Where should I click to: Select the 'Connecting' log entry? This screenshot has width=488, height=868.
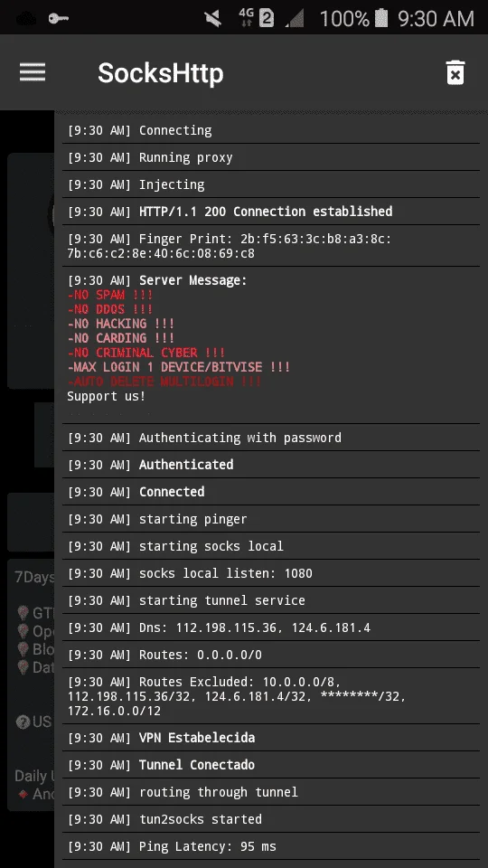tap(270, 130)
